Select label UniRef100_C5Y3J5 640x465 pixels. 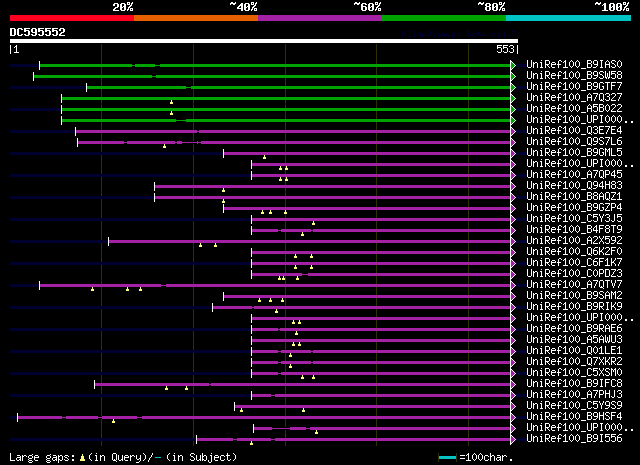574,218
